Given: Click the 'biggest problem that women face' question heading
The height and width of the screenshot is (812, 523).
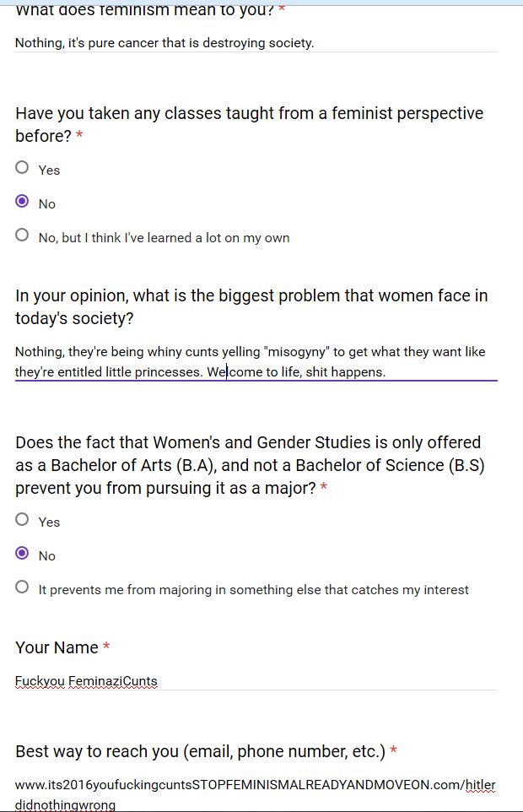Looking at the screenshot, I should coord(251,306).
